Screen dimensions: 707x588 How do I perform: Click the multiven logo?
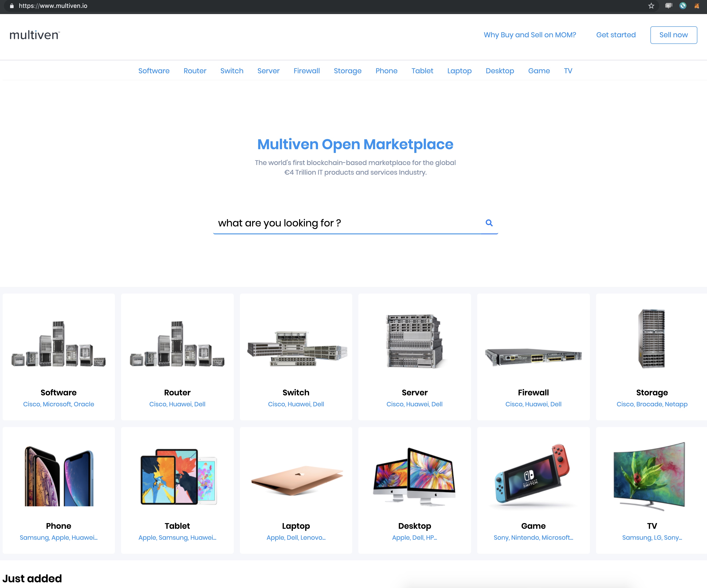(x=35, y=35)
